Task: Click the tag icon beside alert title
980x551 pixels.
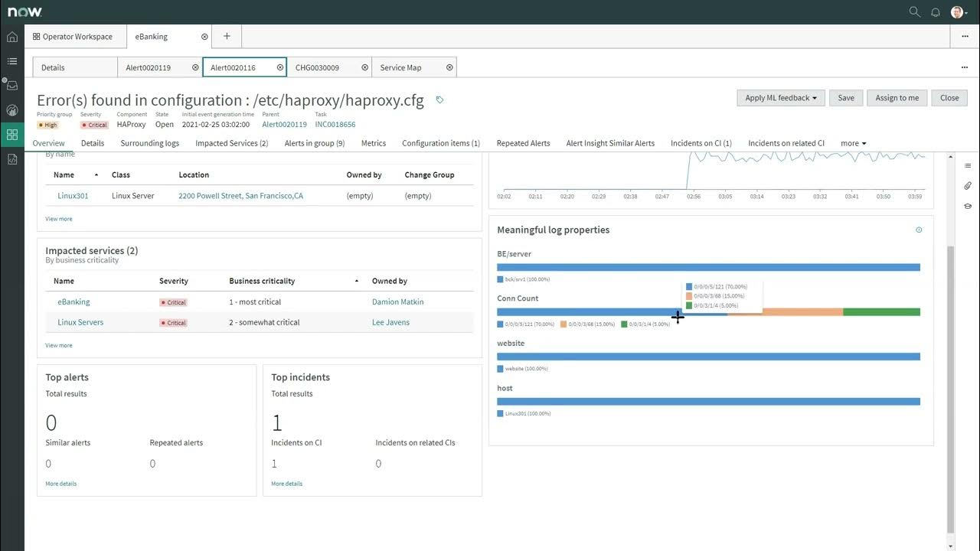Action: coord(439,99)
